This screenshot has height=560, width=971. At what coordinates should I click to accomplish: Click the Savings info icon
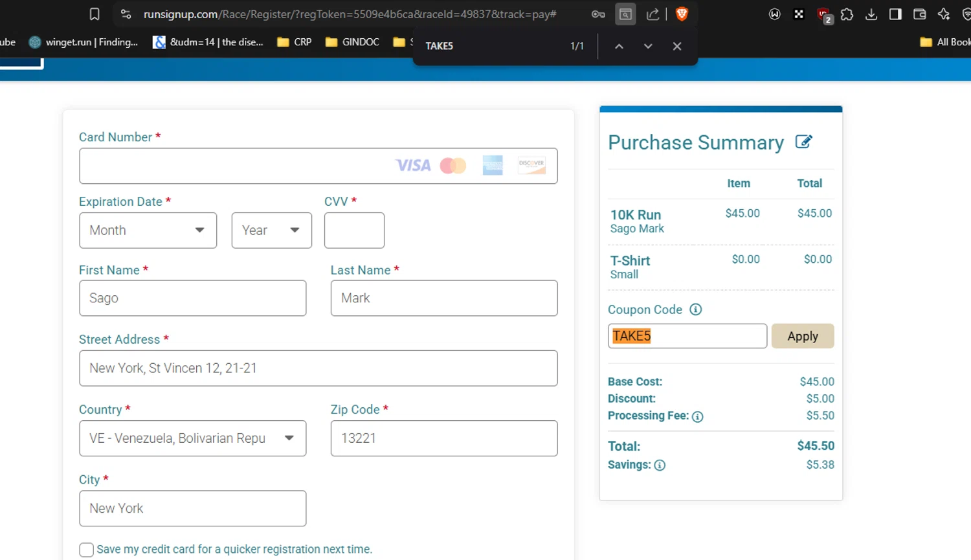(x=660, y=465)
